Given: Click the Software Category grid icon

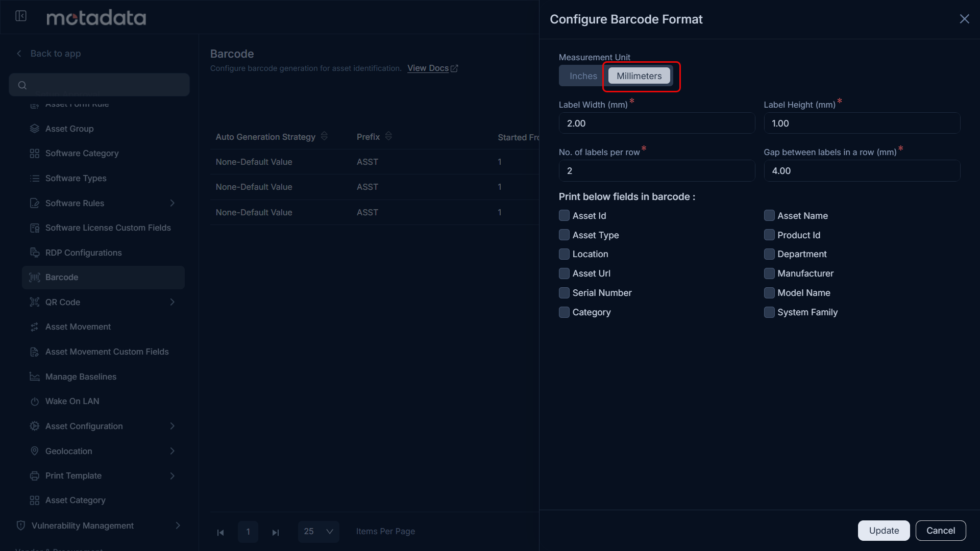Looking at the screenshot, I should click(35, 154).
